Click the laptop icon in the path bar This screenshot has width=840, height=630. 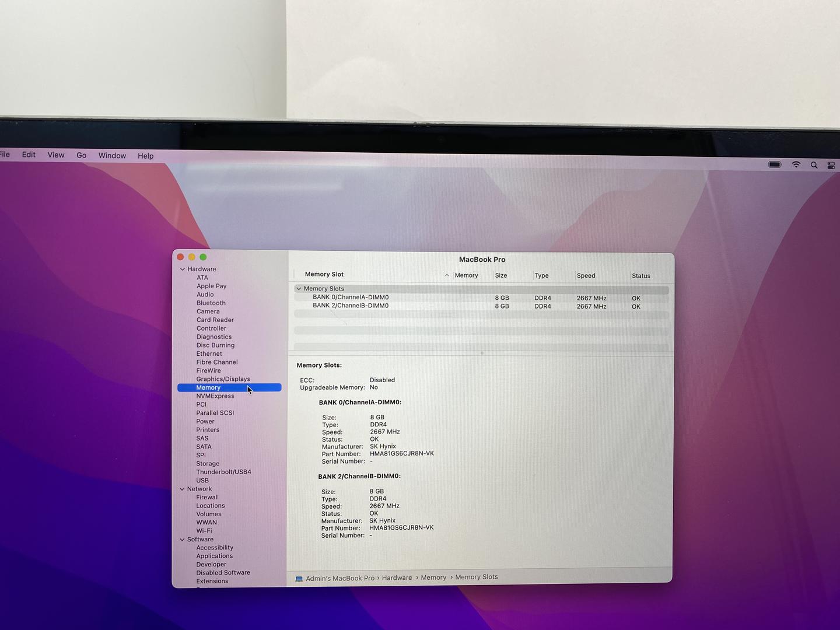(x=299, y=579)
